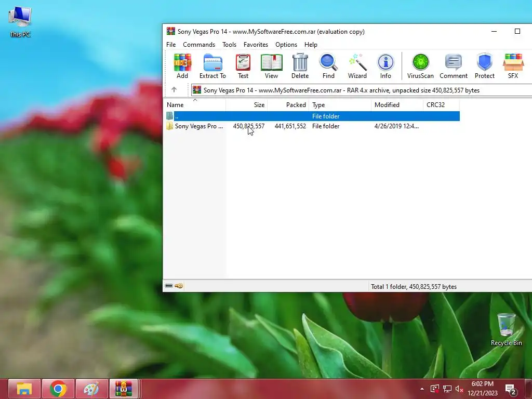
Task: Show archive Info
Action: (385, 66)
